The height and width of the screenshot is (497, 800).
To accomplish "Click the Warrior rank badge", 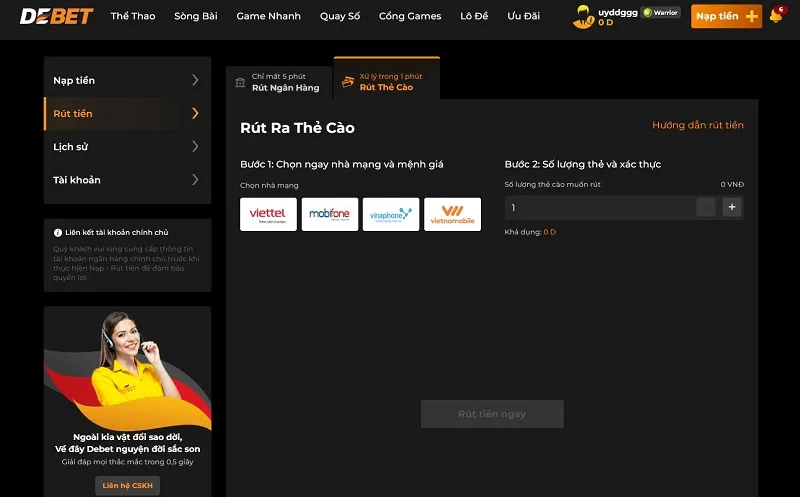I will click(661, 13).
